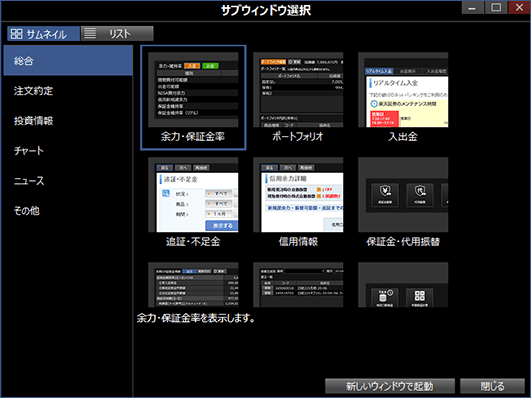Choose the 余力・保証金率 thumbnail
Viewport: 531px width, 398px height.
(193, 97)
